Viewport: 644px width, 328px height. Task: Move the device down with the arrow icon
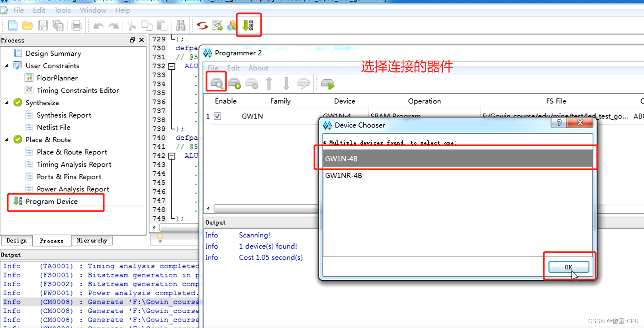(286, 83)
